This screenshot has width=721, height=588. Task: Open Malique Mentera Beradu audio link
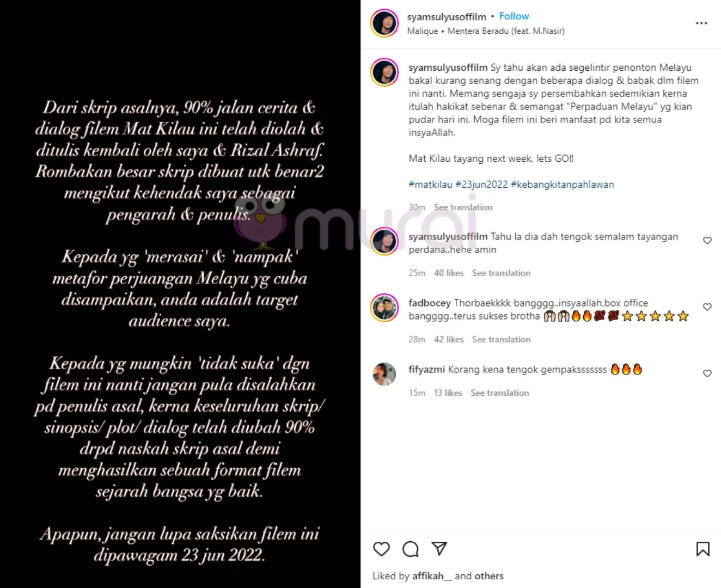pos(486,31)
